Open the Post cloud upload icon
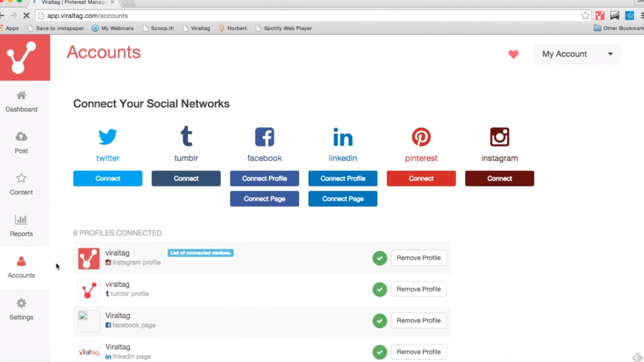The height and width of the screenshot is (362, 644). click(x=21, y=137)
